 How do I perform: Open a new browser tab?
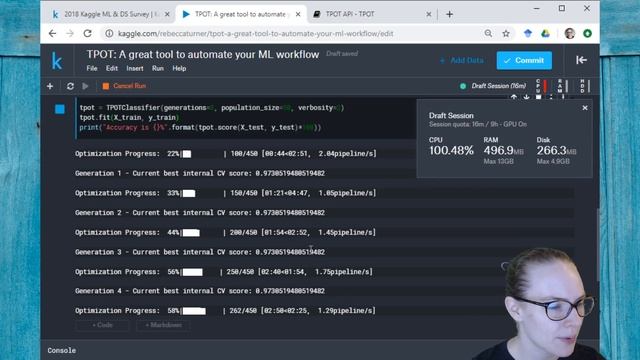(x=449, y=14)
